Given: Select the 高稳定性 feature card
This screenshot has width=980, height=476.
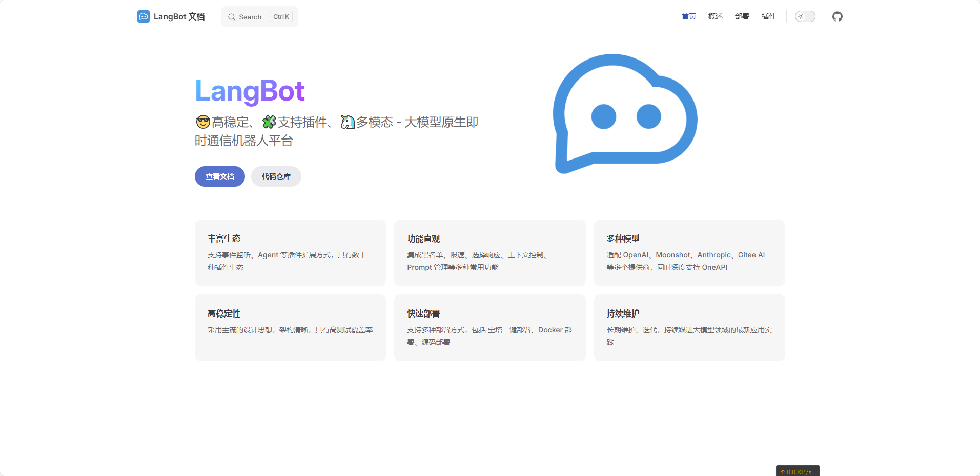Looking at the screenshot, I should 290,328.
